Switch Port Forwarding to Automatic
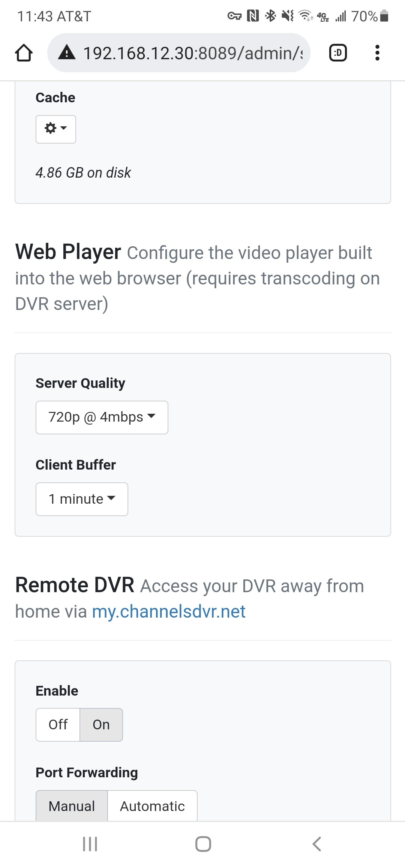The height and width of the screenshot is (868, 405). (x=152, y=806)
